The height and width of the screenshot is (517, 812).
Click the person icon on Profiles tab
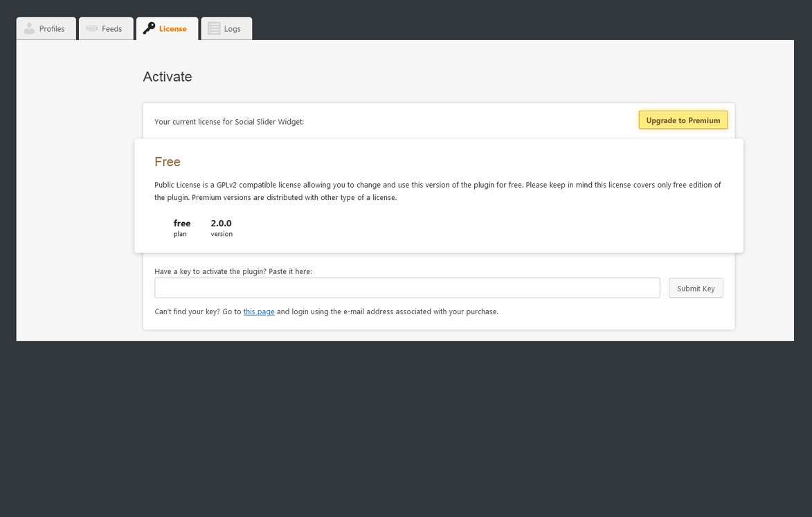coord(29,28)
